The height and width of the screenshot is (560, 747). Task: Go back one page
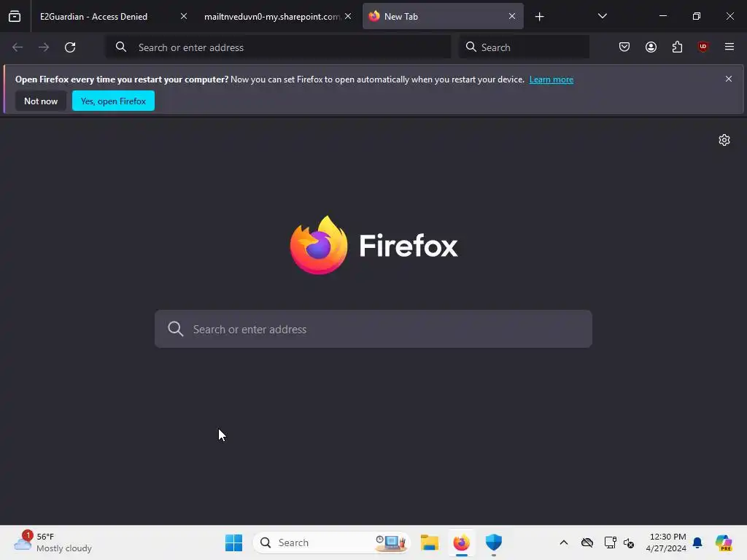[18, 47]
